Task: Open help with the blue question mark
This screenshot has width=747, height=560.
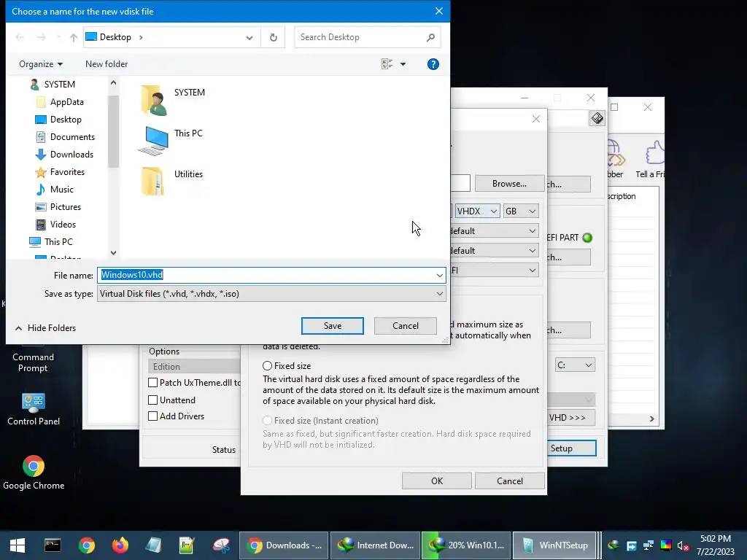Action: (x=433, y=64)
